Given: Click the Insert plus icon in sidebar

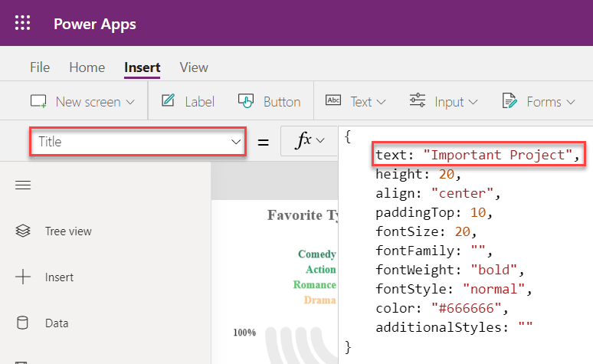Looking at the screenshot, I should [23, 277].
